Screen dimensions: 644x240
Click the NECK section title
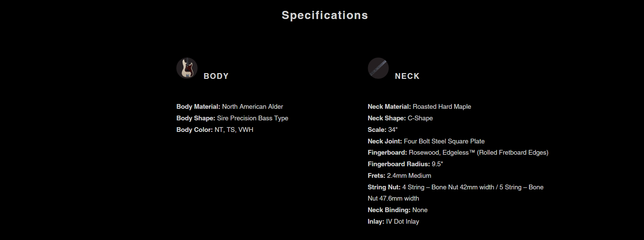(407, 76)
